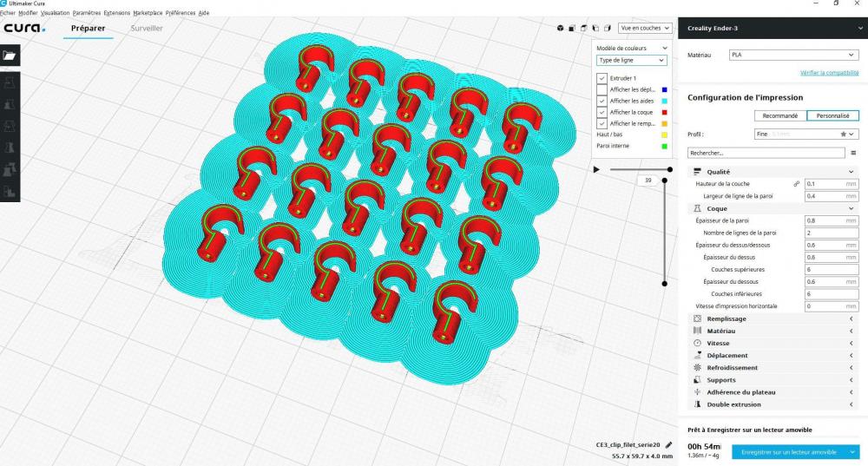Click Vérifier la compatibilité link
Screen dimensions: 868x466
point(829,73)
